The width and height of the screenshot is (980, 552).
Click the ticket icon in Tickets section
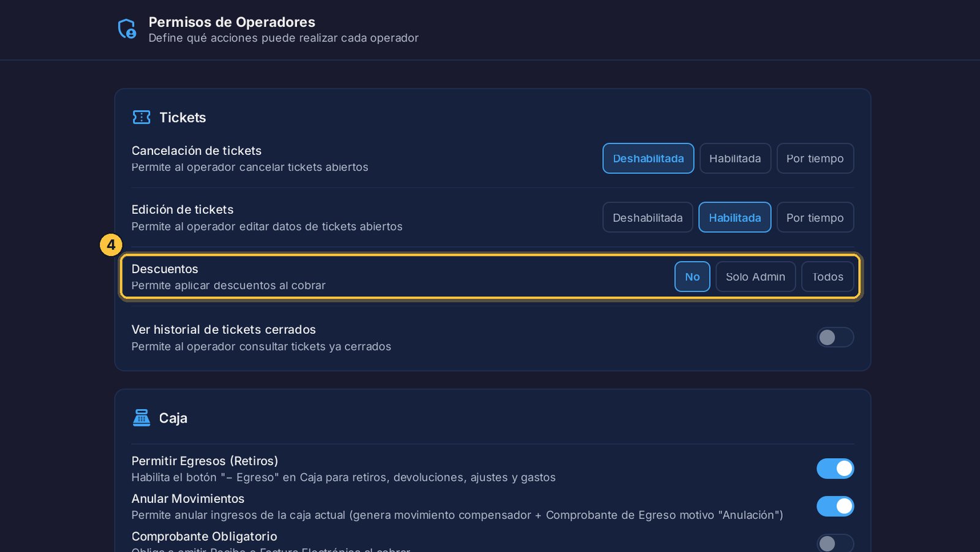[141, 117]
